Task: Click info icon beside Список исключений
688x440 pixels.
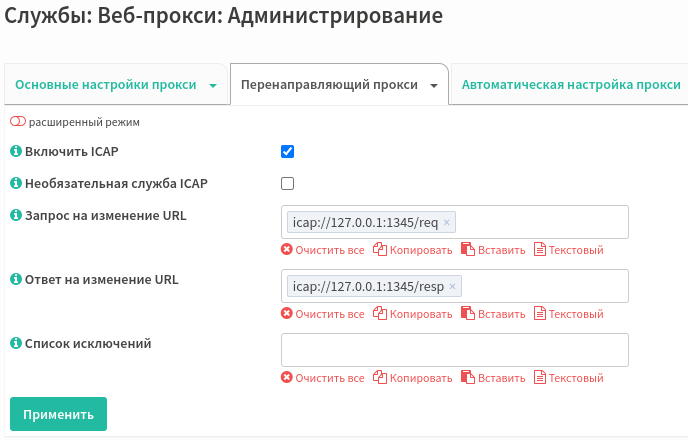Action: click(x=16, y=343)
